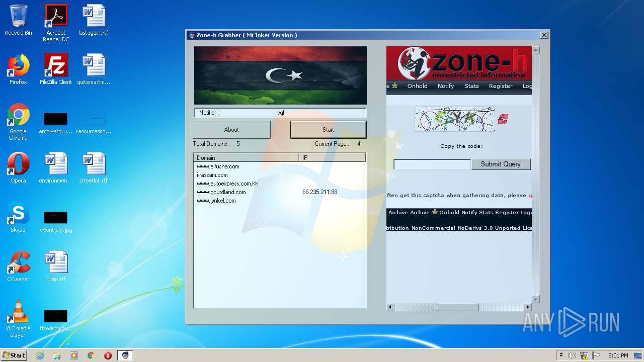Click Opera icon in taskbar
Screen dimensions: 644x362
[108, 355]
